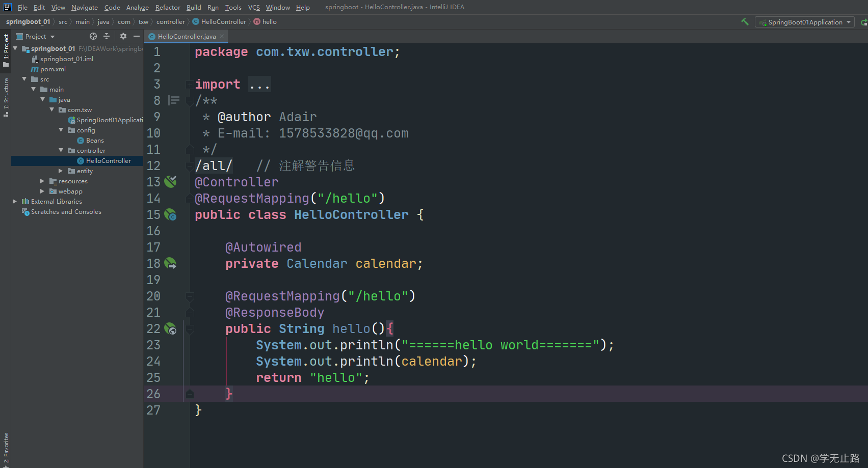
Task: Open the Help menu
Action: 303,7
